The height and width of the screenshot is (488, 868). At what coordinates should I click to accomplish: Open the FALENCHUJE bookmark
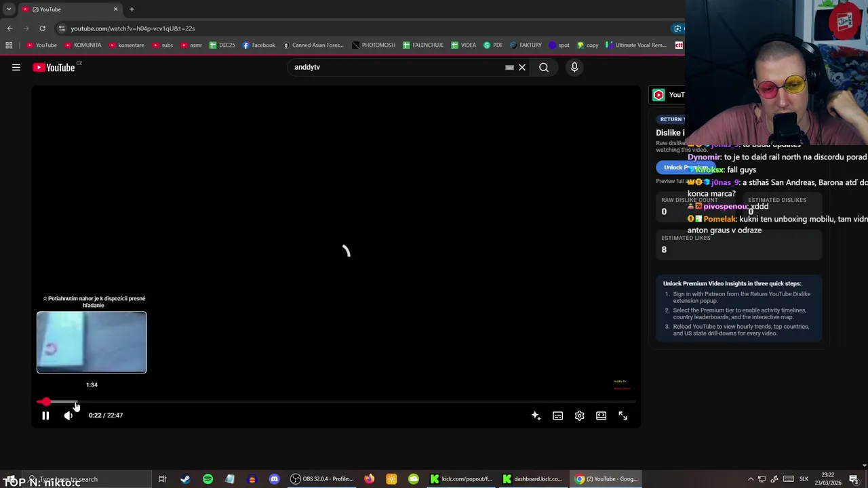coord(423,45)
